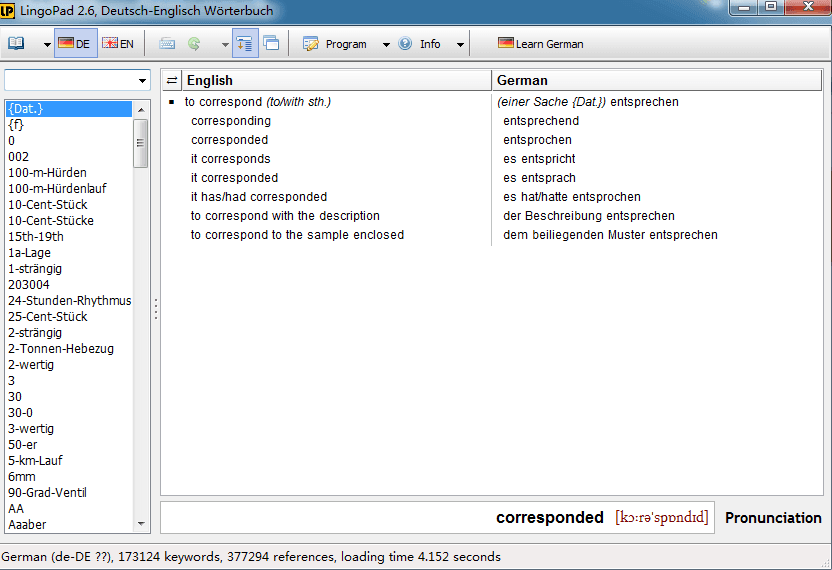Open the Info menu
Viewport: 832px width, 570px height.
(420, 44)
